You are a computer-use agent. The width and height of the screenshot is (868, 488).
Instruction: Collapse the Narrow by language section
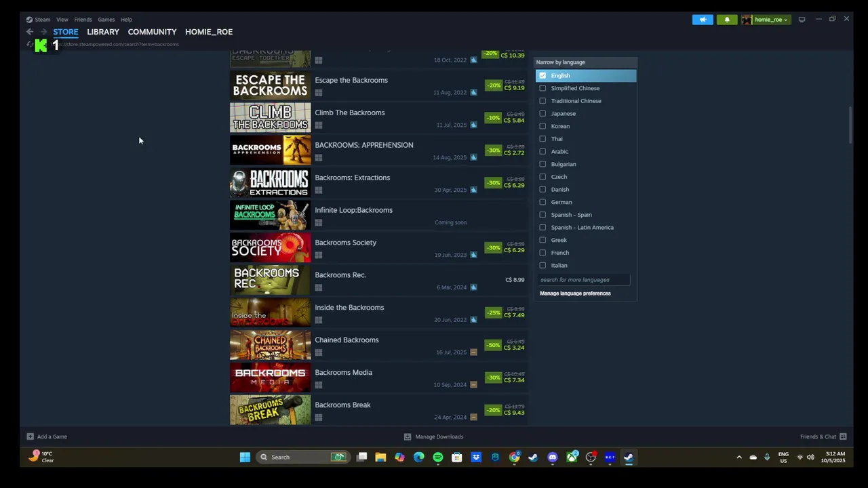point(586,62)
